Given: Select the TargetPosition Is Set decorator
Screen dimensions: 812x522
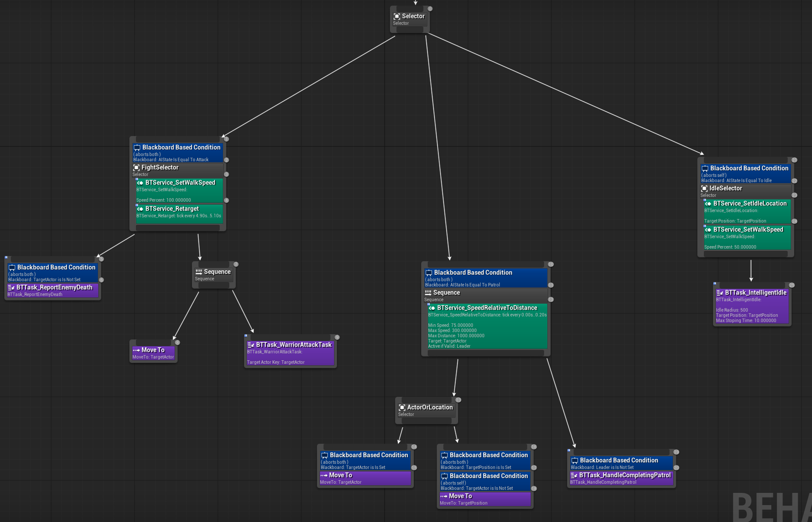Looking at the screenshot, I should coord(485,461).
